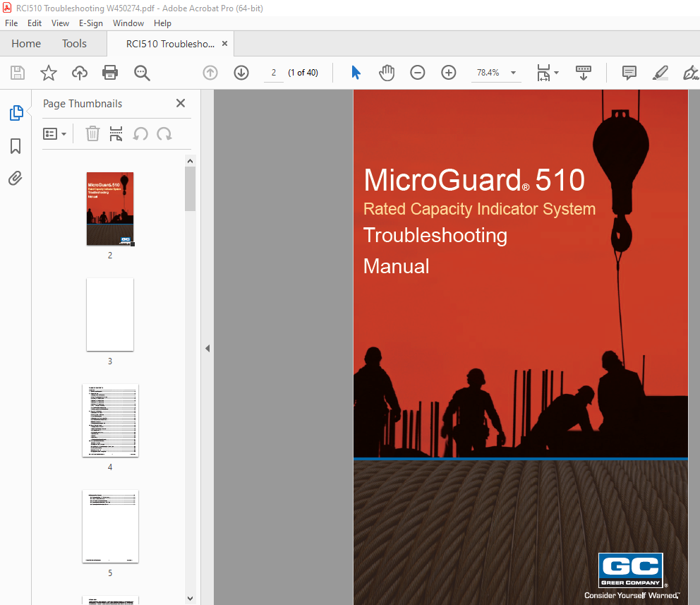Viewport: 700px width, 605px height.
Task: Click thumbnails scrollbar down arrow
Action: point(191,599)
